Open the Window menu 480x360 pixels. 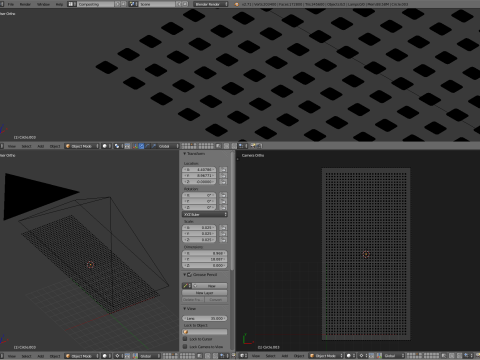click(43, 4)
